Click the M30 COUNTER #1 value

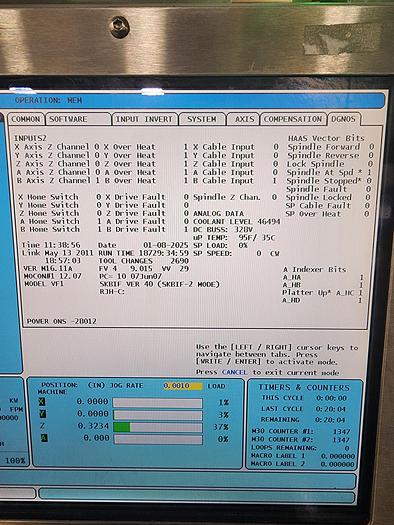pos(341,432)
